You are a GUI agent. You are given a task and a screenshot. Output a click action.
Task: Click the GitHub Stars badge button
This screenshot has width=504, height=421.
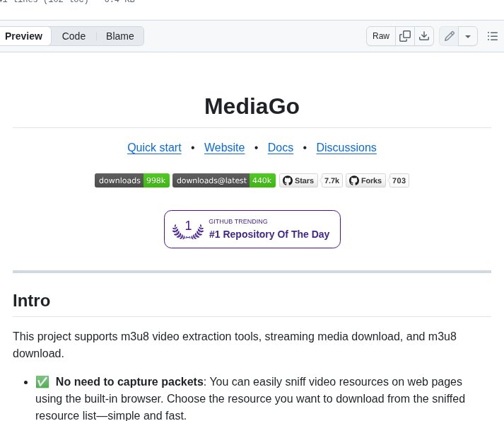point(298,180)
